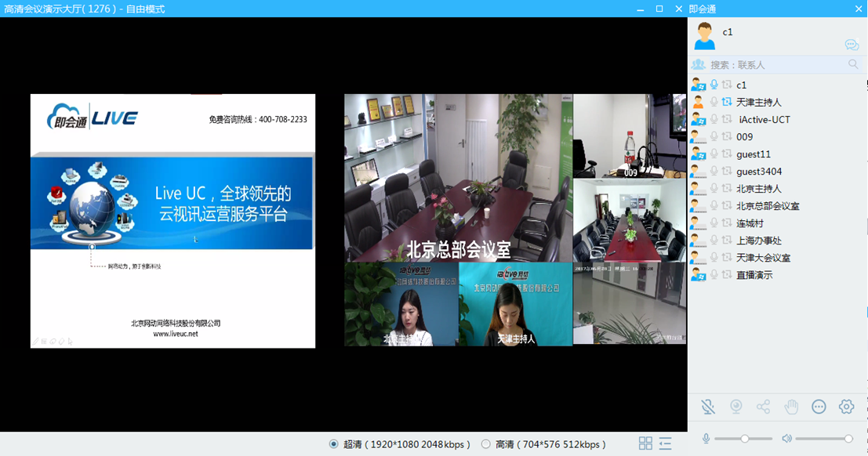Click the user avatar icon of 直播演示

[699, 274]
